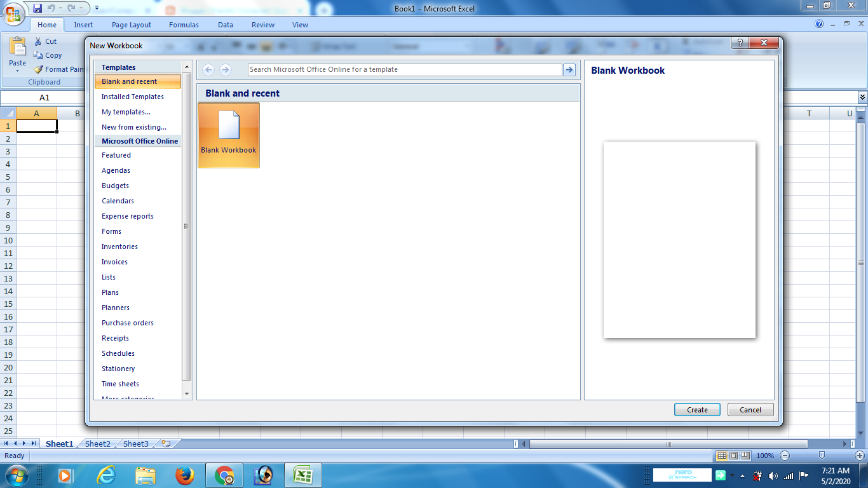This screenshot has width=868, height=488.
Task: Select the Invoices template category
Action: pyautogui.click(x=137, y=262)
